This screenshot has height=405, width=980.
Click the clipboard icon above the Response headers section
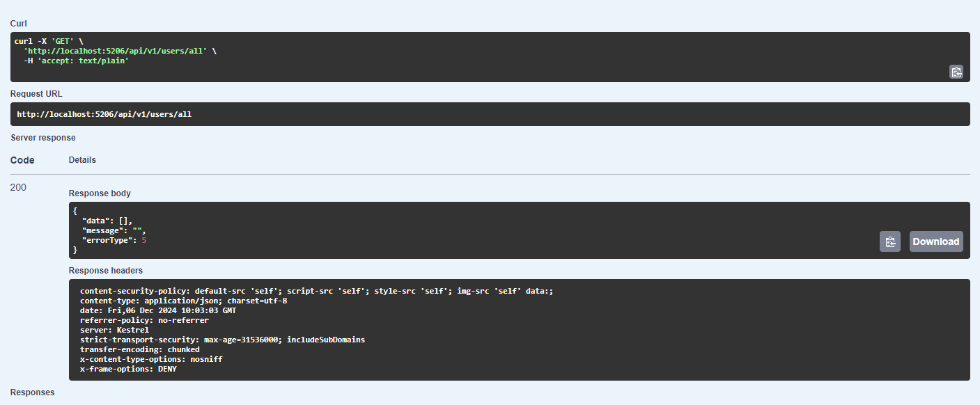(x=890, y=241)
